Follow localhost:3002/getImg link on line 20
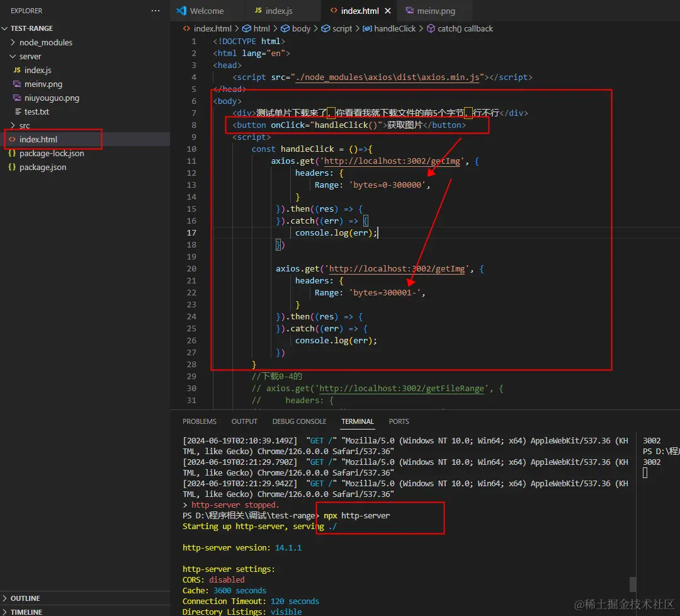This screenshot has width=680, height=616. 397,269
